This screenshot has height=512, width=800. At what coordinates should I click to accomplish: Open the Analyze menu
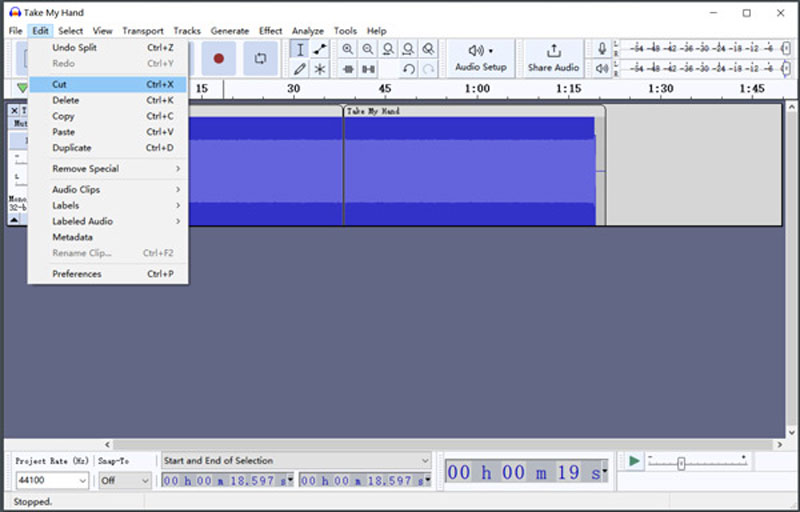308,31
